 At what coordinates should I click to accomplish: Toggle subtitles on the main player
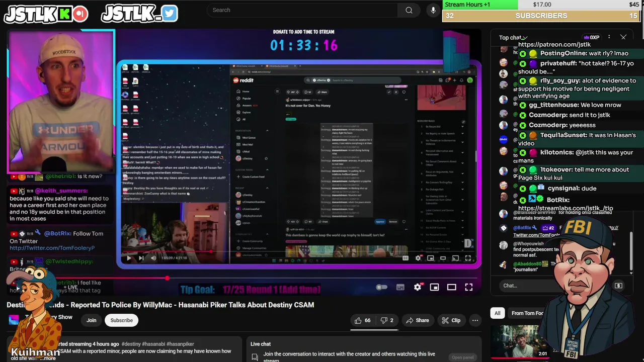pyautogui.click(x=400, y=287)
